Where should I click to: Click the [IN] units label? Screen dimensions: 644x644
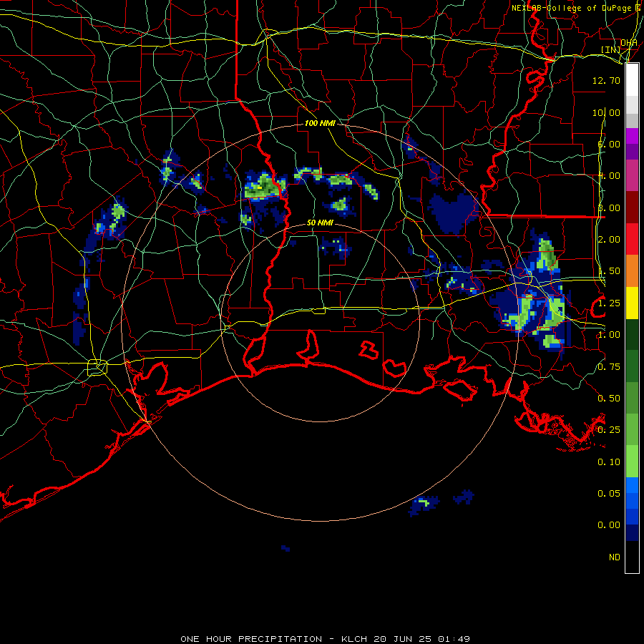click(610, 49)
